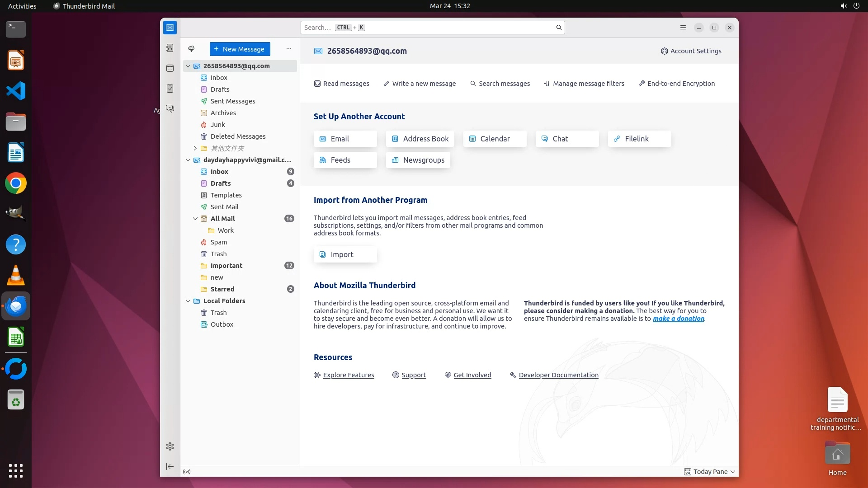Collapse the spaces toolbar arrow icon
868x488 pixels.
coord(170,466)
